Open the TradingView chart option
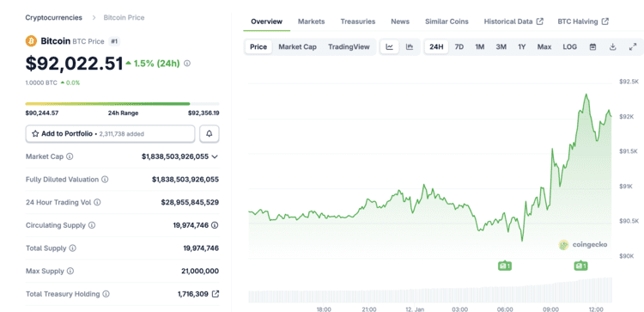644x312 pixels. pos(349,47)
